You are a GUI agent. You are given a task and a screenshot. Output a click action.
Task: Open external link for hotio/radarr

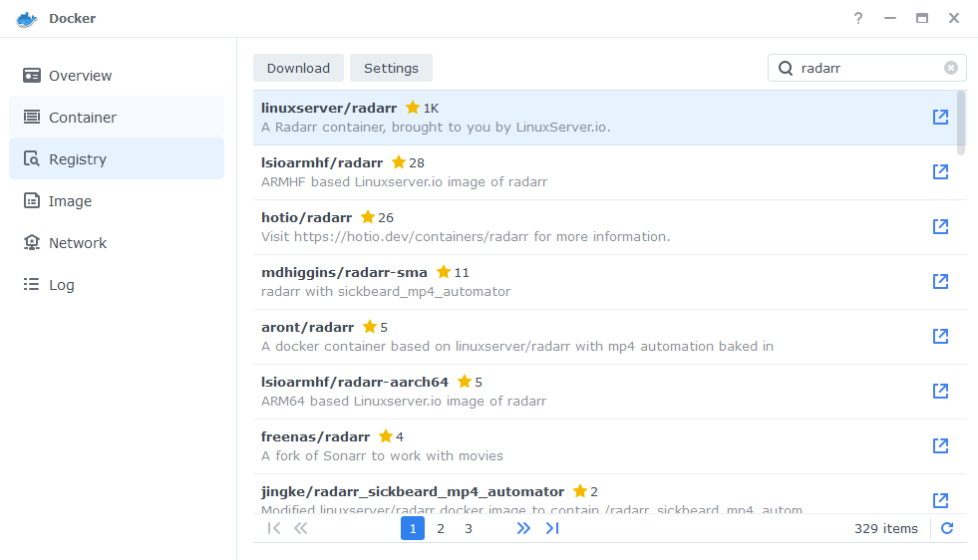940,226
